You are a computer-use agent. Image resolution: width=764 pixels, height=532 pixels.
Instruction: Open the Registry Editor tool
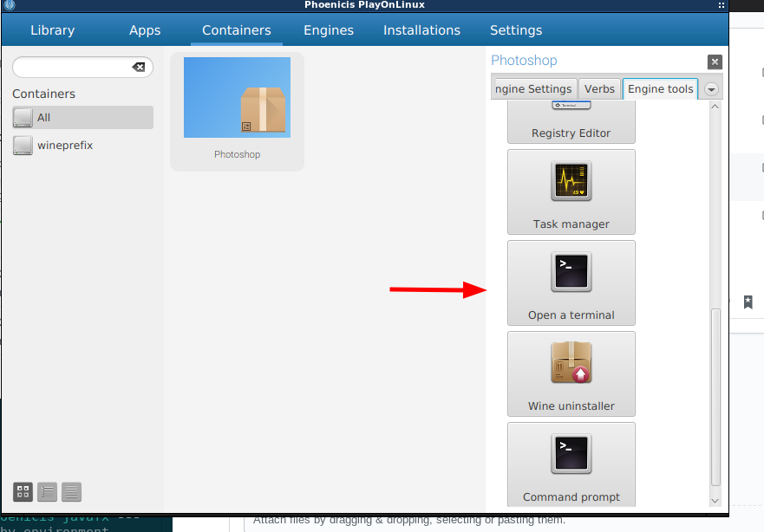click(571, 122)
